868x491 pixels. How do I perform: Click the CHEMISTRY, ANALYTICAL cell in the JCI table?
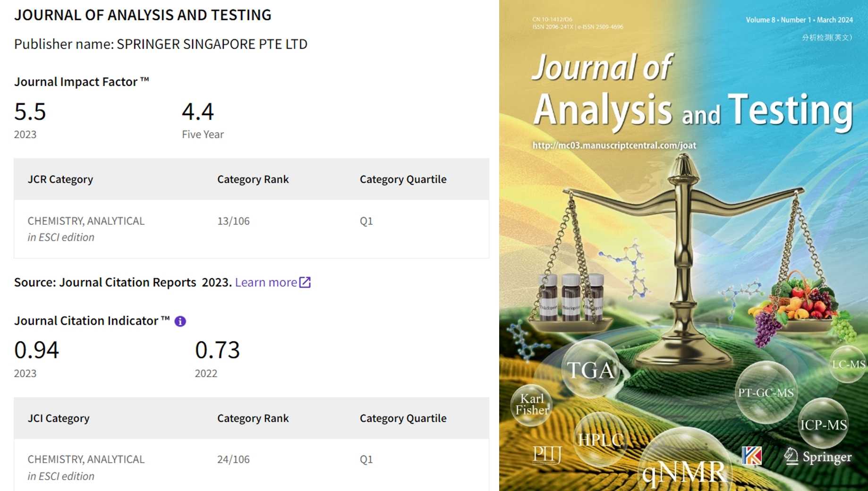86,467
